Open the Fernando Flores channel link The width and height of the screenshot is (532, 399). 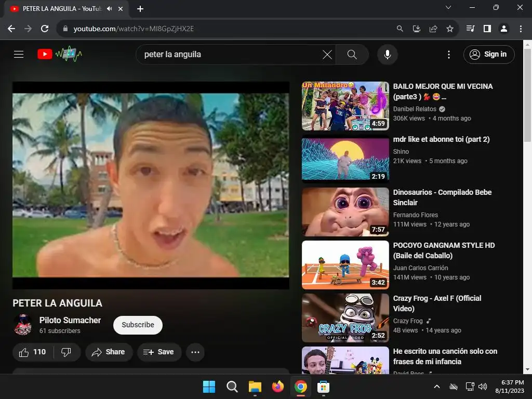pos(415,215)
